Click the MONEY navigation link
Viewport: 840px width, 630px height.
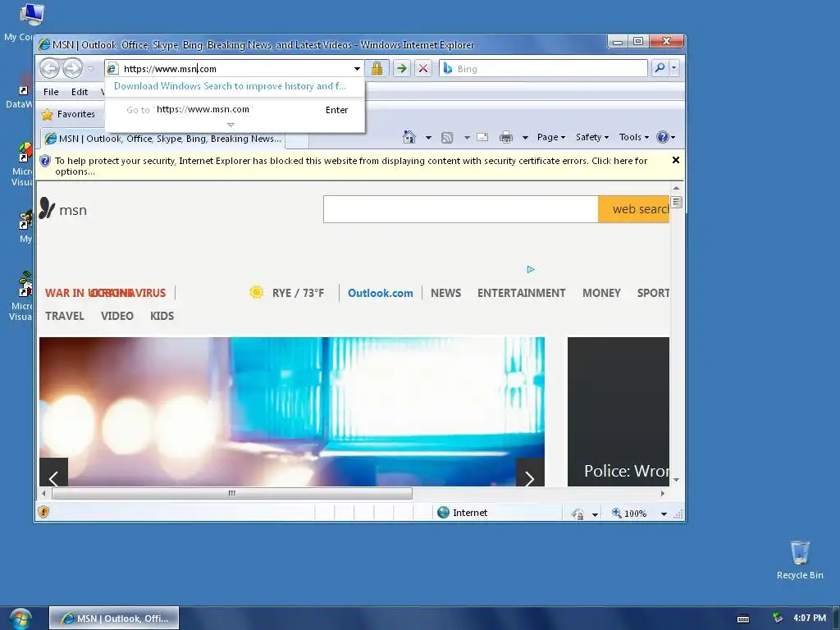pyautogui.click(x=601, y=293)
